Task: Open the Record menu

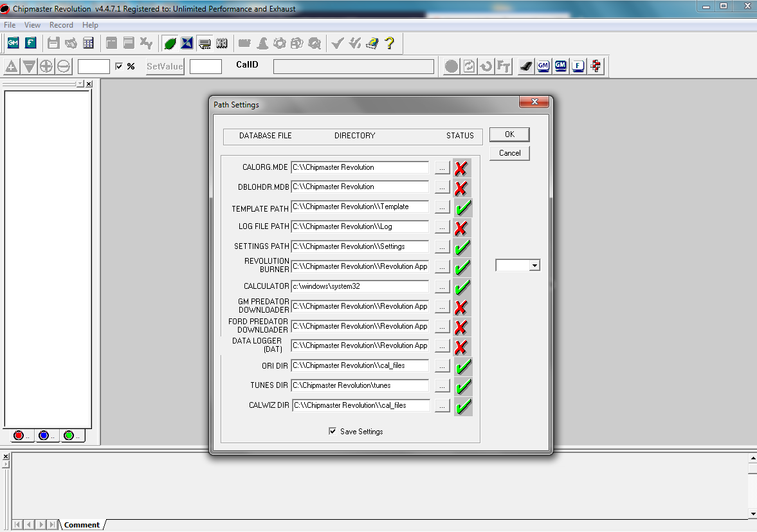Action: (x=61, y=25)
